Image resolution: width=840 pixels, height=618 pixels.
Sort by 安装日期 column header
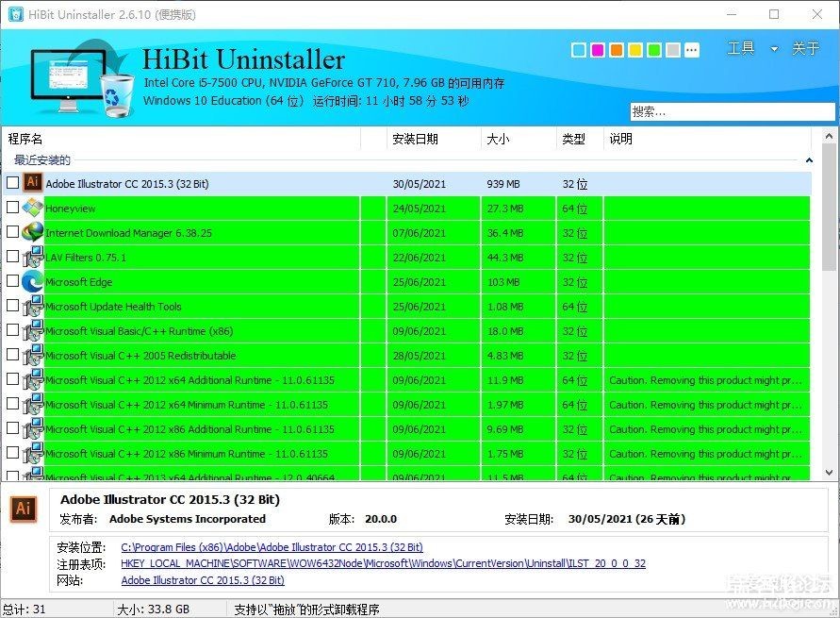pos(434,140)
